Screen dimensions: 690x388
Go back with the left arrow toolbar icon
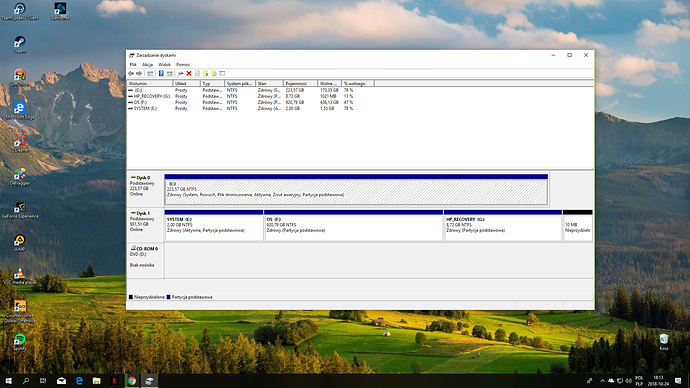click(131, 73)
